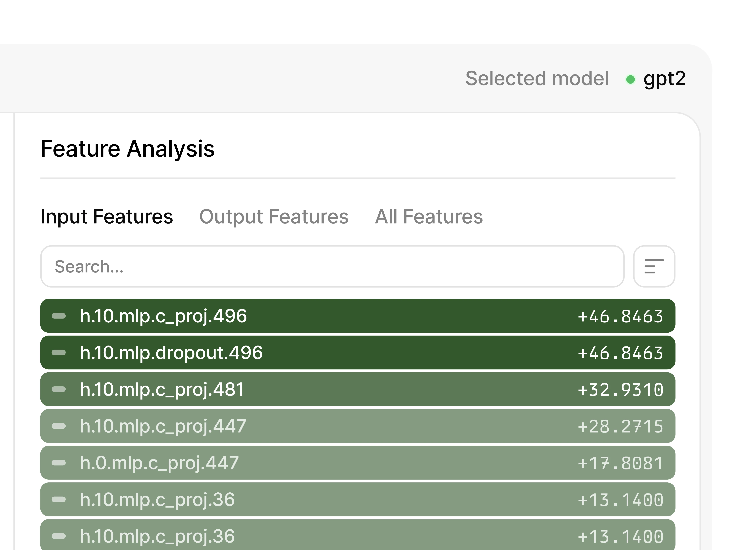Focus the Search... input field
Image resolution: width=756 pixels, height=550 pixels.
(x=332, y=266)
